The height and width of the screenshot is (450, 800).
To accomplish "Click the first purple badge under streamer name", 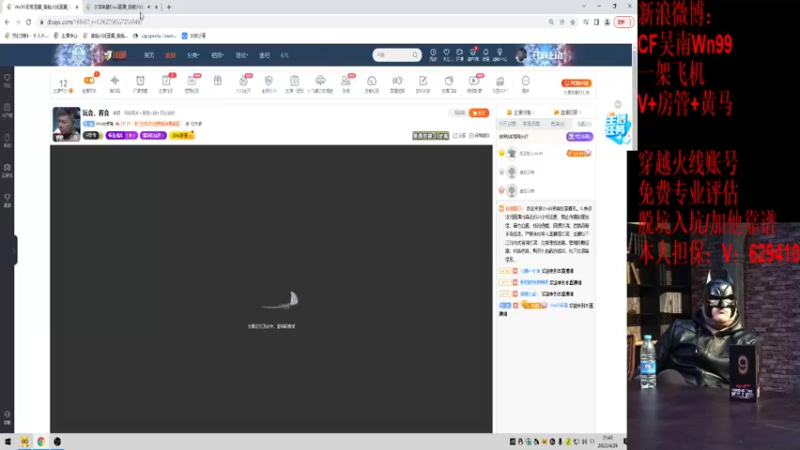I will coord(121,135).
